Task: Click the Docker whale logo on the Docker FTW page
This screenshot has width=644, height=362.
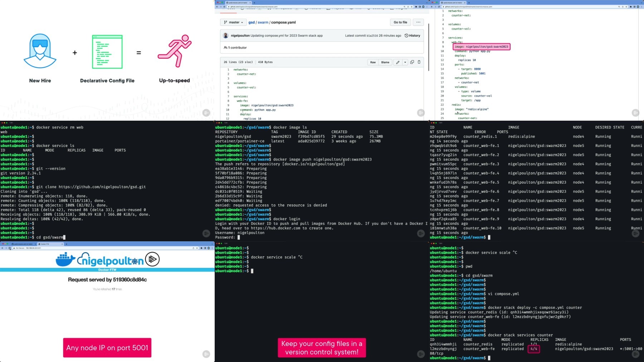Action: [65, 260]
